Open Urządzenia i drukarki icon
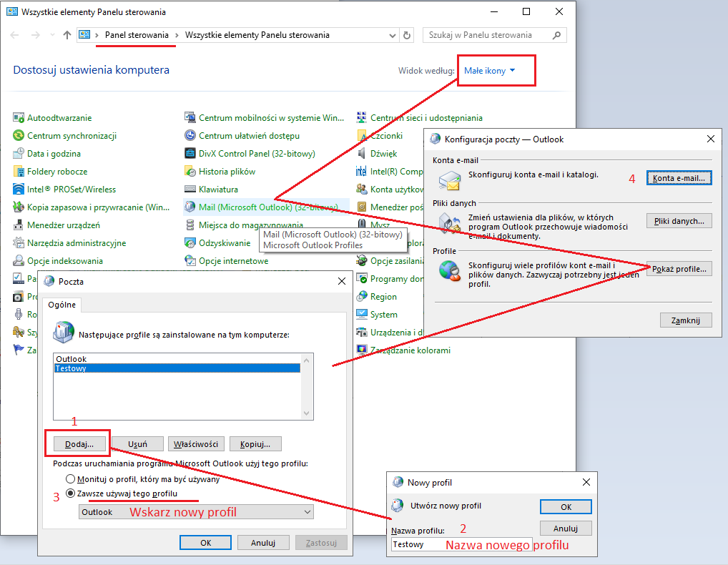Viewport: 728px width, 565px height. (x=362, y=333)
